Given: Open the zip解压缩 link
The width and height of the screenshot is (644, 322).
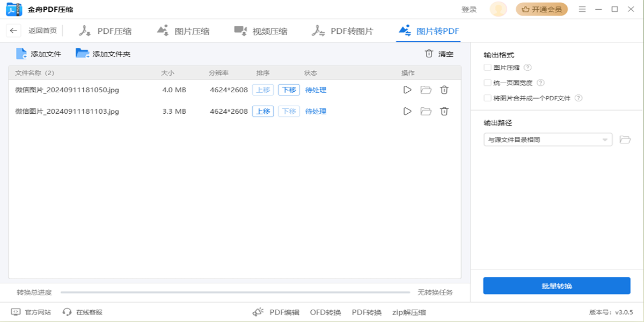Looking at the screenshot, I should pos(409,312).
